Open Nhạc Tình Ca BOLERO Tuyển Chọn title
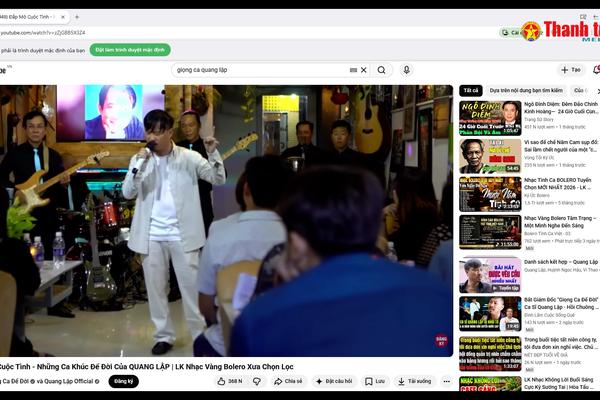The image size is (600, 400). [x=558, y=183]
